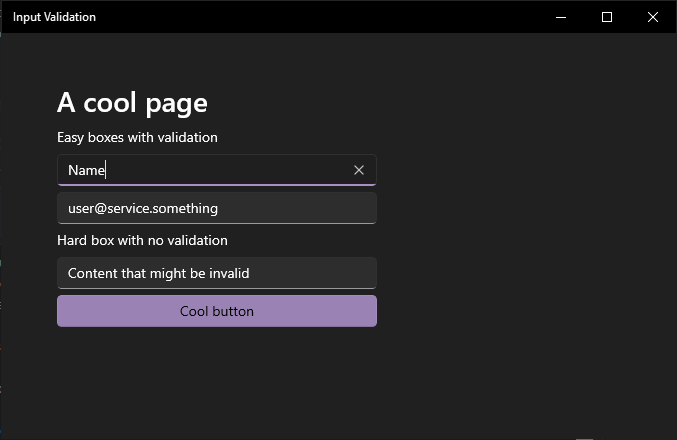The height and width of the screenshot is (440, 677).
Task: Click the 'A cool page' heading
Action: (x=132, y=103)
